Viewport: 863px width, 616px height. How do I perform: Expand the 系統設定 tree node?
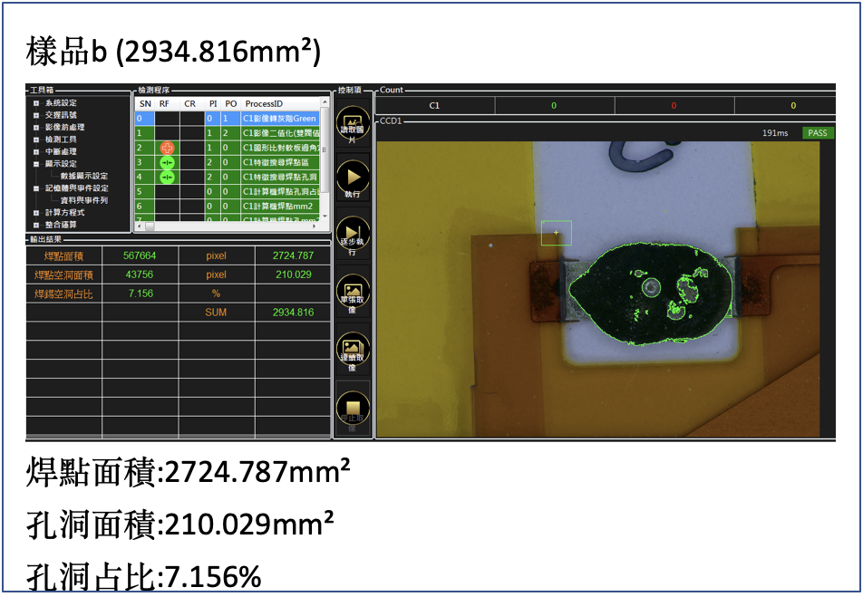(36, 103)
